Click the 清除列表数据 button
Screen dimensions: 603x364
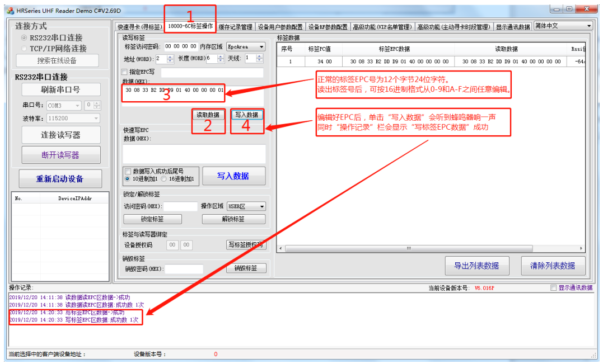point(552,266)
